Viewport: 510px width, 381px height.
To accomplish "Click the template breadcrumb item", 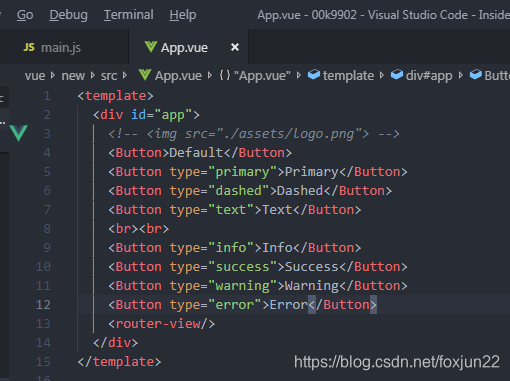I will pos(348,76).
